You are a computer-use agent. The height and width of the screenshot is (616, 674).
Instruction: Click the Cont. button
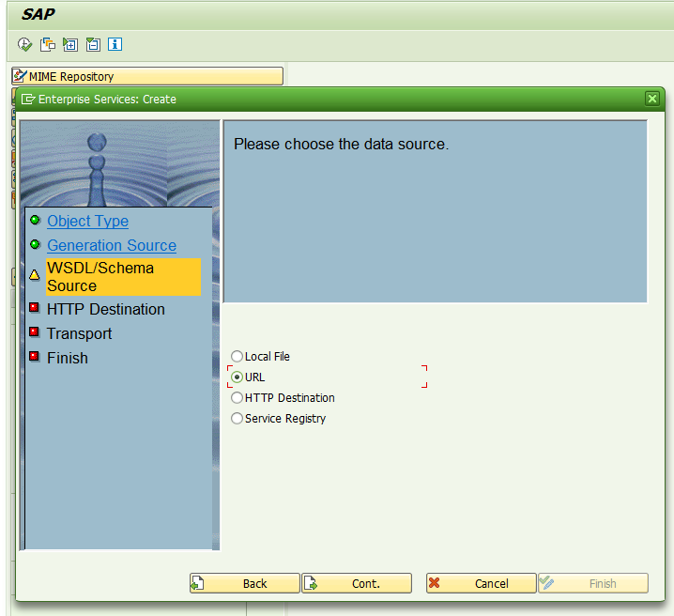[357, 583]
